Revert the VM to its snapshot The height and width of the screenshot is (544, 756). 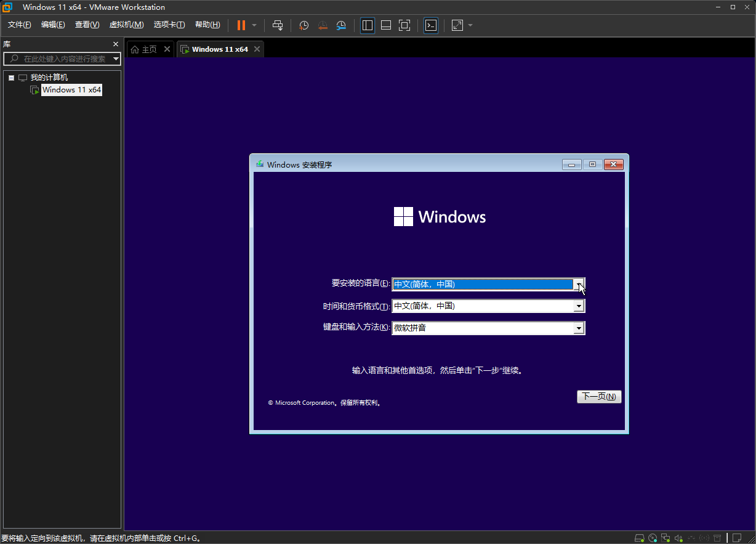click(x=323, y=25)
